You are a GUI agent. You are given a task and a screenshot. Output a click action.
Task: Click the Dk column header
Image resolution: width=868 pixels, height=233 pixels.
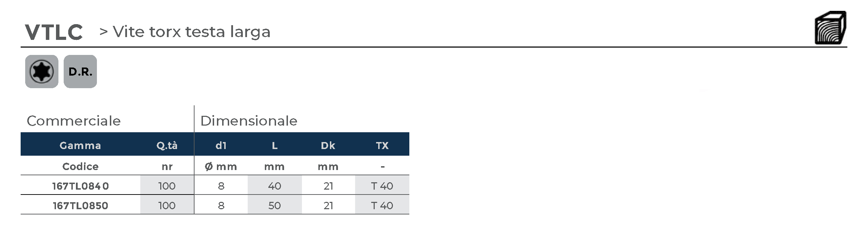[328, 146]
